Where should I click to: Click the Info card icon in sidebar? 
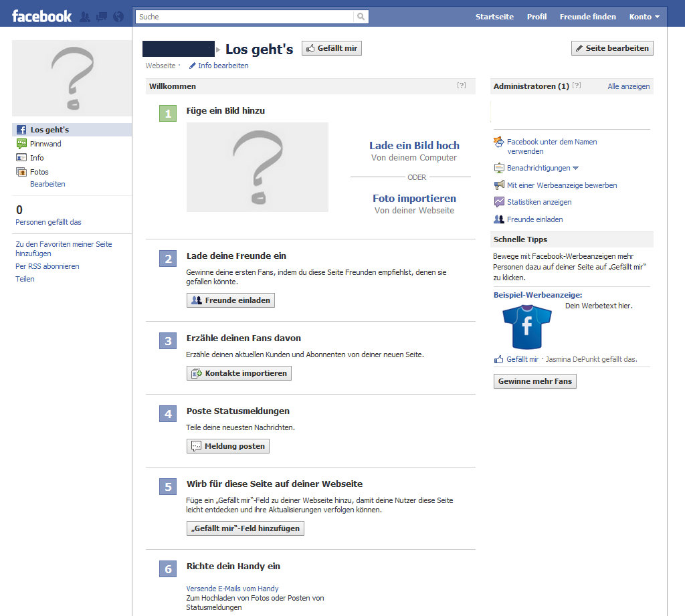coord(21,157)
